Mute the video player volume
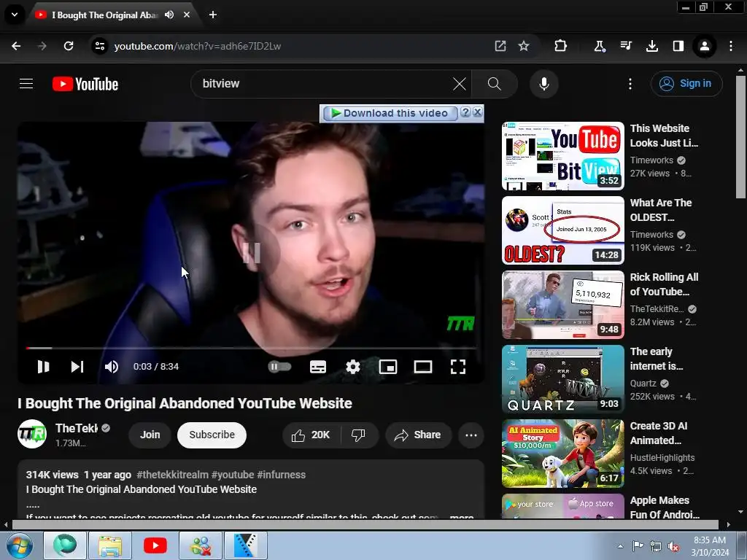747x560 pixels. pyautogui.click(x=112, y=366)
